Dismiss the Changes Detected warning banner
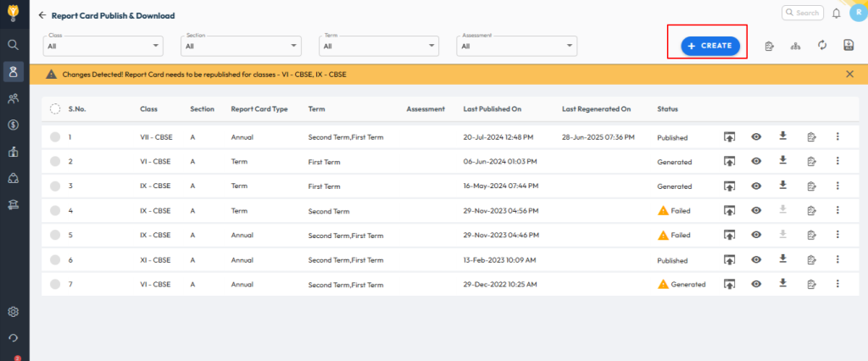The width and height of the screenshot is (868, 361). 849,75
